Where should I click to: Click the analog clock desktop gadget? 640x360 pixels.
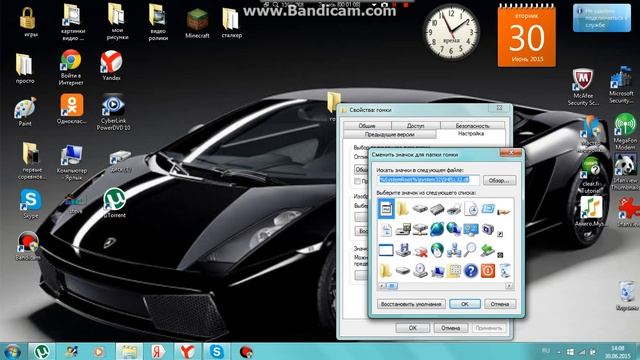[451, 32]
